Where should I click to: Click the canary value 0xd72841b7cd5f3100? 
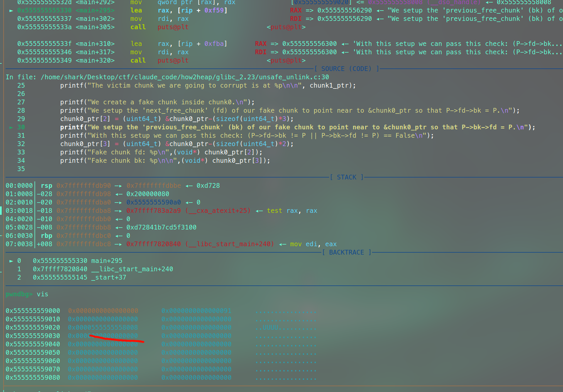pos(161,227)
